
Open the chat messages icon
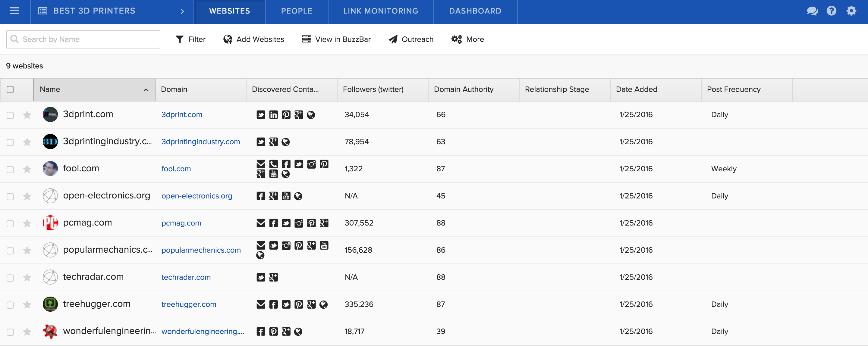click(812, 11)
